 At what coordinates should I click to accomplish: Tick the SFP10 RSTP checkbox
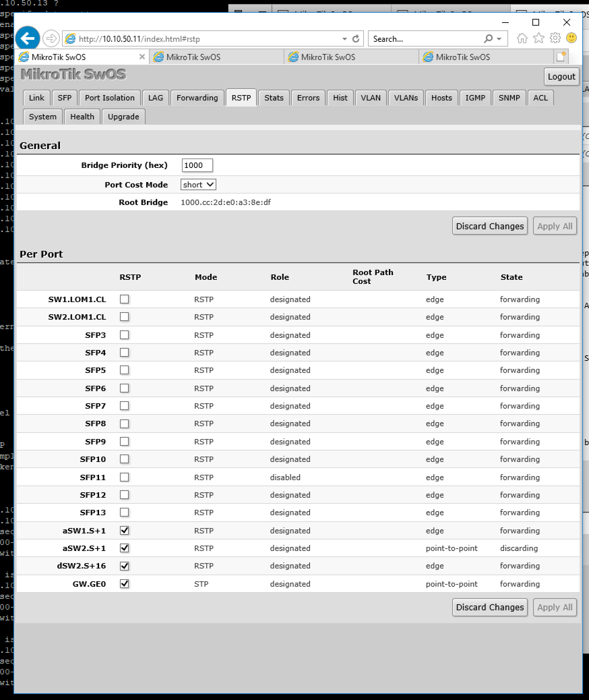tap(124, 459)
